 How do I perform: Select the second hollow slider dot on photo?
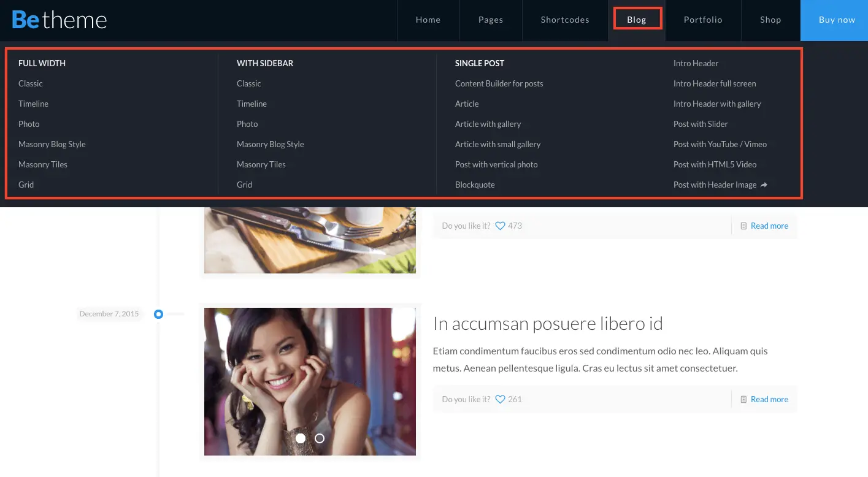pos(320,438)
